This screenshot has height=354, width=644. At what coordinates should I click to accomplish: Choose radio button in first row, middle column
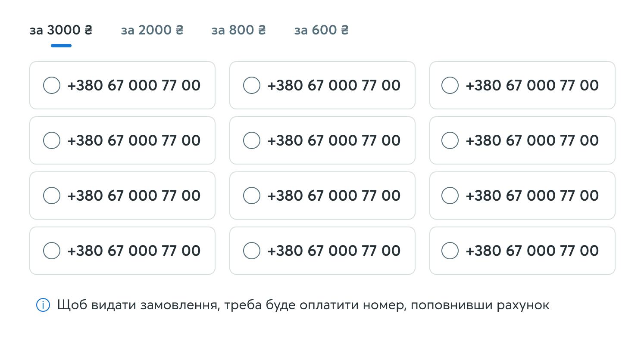point(252,85)
